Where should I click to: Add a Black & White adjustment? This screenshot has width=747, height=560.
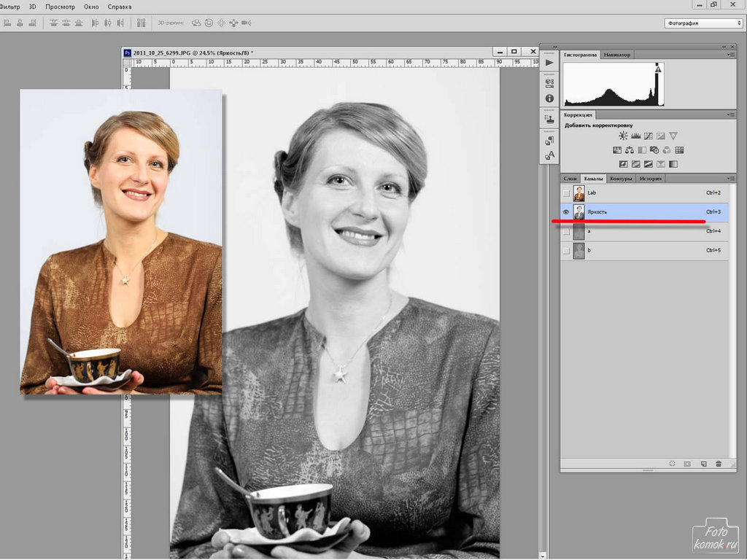[x=642, y=150]
